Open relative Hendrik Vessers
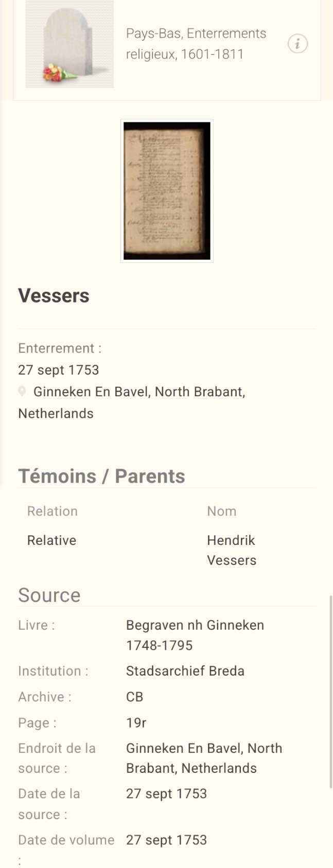Viewport: 333px width, 868px height. [x=231, y=550]
